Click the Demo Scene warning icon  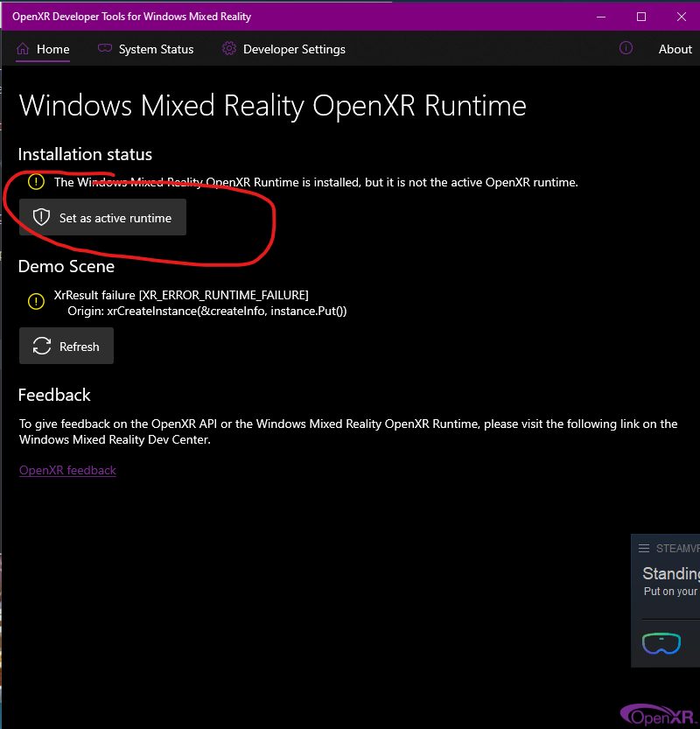click(36, 301)
